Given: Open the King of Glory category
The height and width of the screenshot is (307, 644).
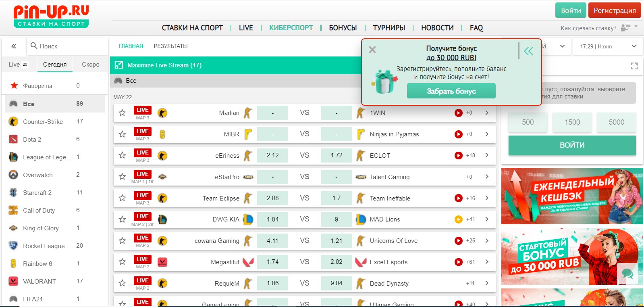Looking at the screenshot, I should (55, 228).
